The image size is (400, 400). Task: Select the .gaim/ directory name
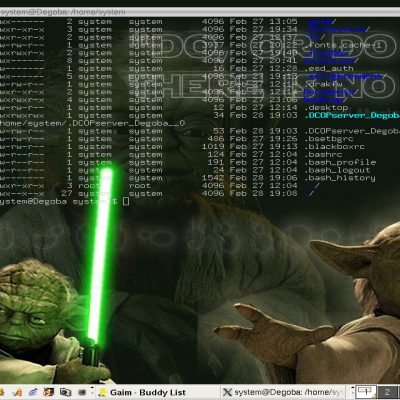coord(320,22)
